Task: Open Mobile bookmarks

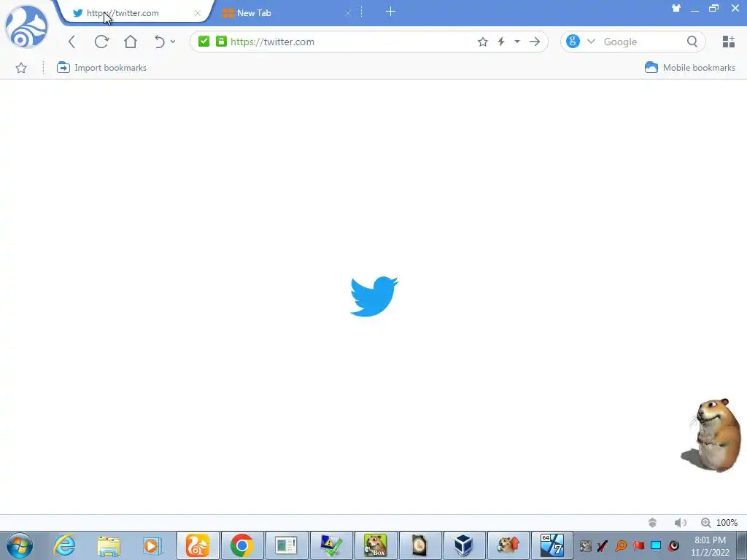Action: tap(690, 68)
